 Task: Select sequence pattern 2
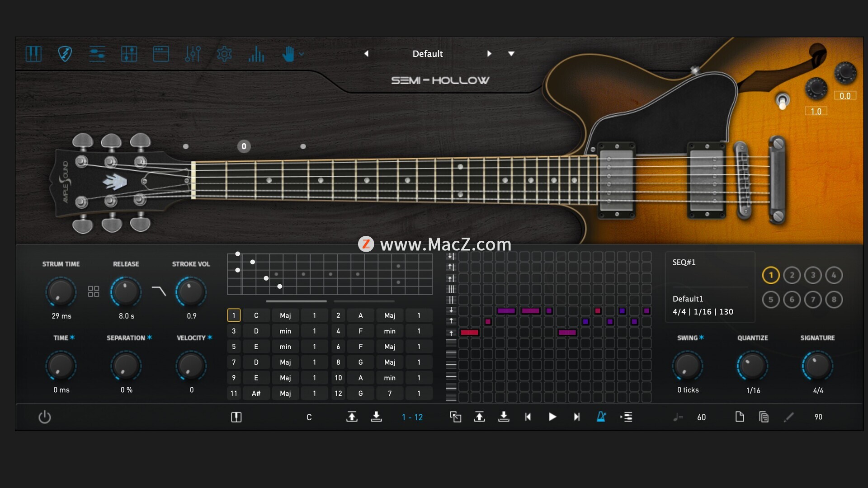tap(792, 275)
